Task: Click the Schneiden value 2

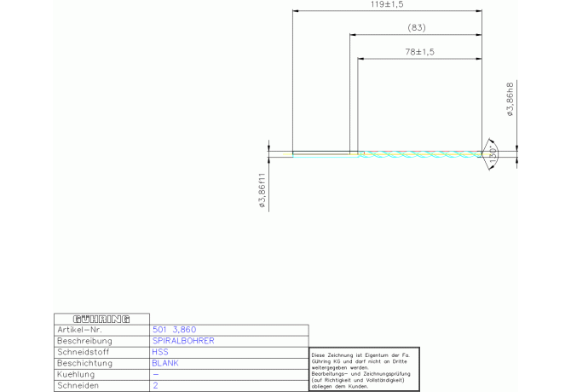Action: coord(155,385)
